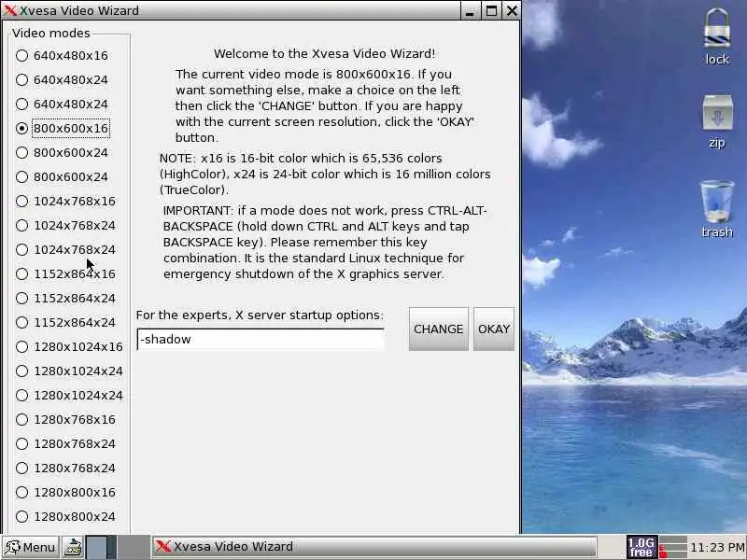Pick the 1280x1024x16 video mode
This screenshot has width=747, height=560.
pyautogui.click(x=69, y=346)
